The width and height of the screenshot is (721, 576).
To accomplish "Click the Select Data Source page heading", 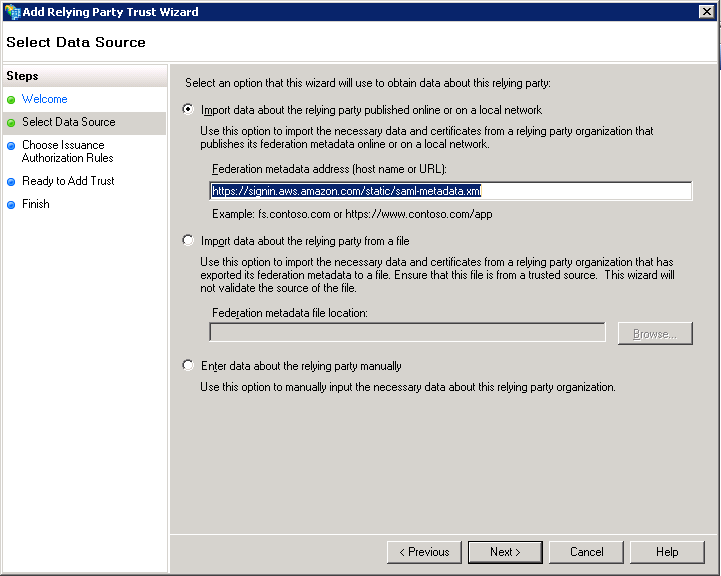I will (76, 42).
